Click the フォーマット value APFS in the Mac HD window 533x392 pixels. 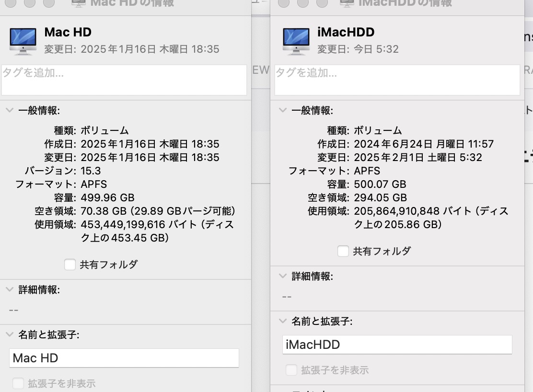94,184
